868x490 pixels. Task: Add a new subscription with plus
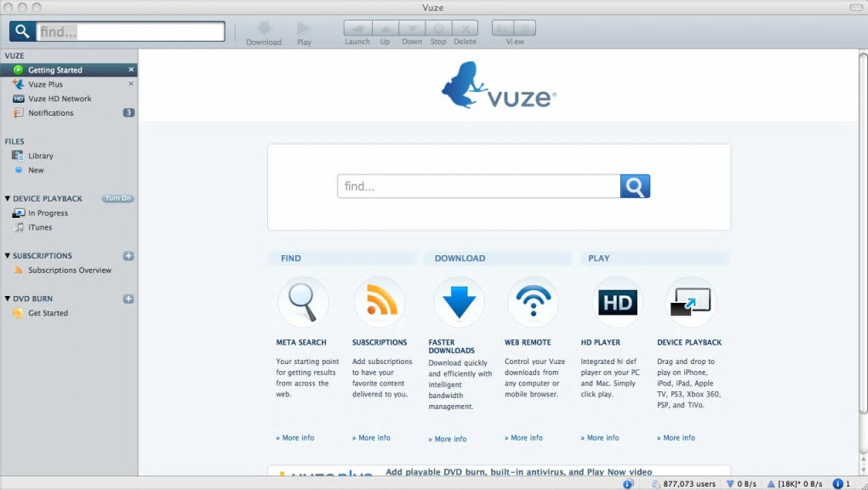(x=128, y=256)
